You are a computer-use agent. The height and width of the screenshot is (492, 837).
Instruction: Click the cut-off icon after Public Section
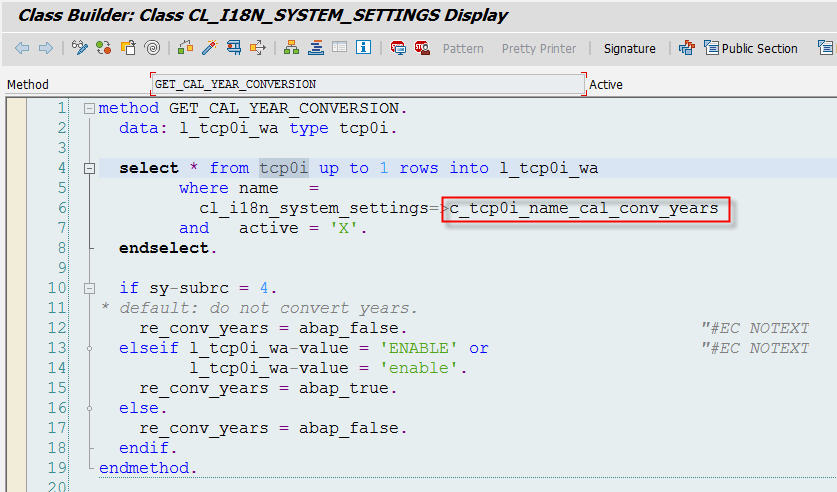click(x=825, y=48)
